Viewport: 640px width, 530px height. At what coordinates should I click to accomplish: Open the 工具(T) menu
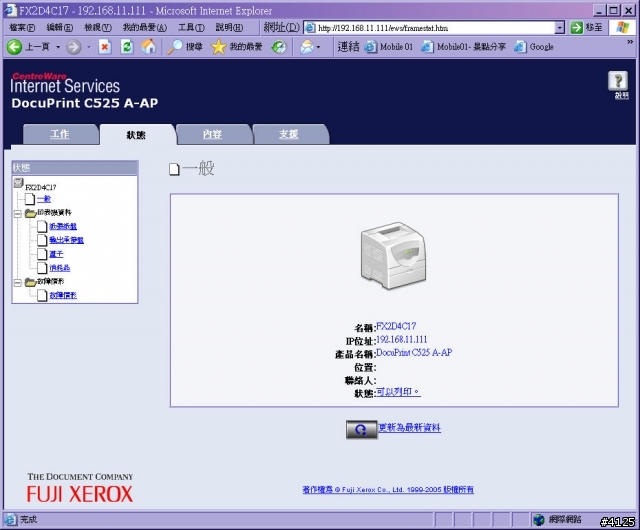coord(191,28)
